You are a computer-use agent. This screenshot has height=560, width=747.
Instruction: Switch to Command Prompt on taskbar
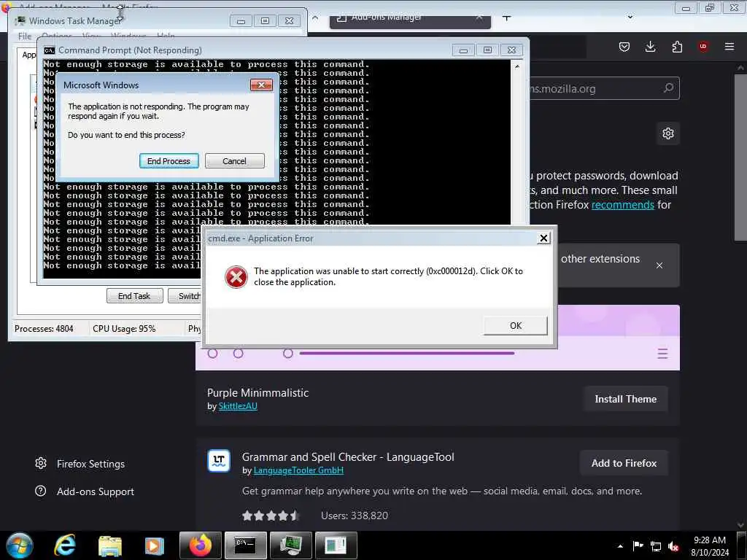245,545
